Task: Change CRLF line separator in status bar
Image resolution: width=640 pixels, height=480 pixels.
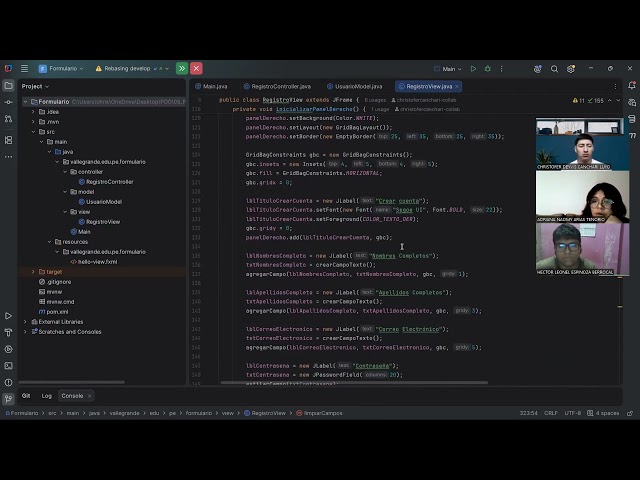Action: point(551,413)
